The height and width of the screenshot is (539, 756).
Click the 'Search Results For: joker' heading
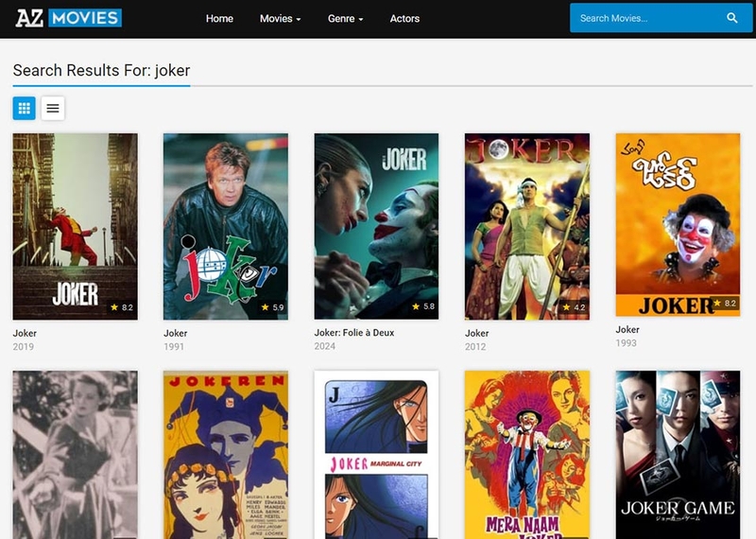coord(101,71)
